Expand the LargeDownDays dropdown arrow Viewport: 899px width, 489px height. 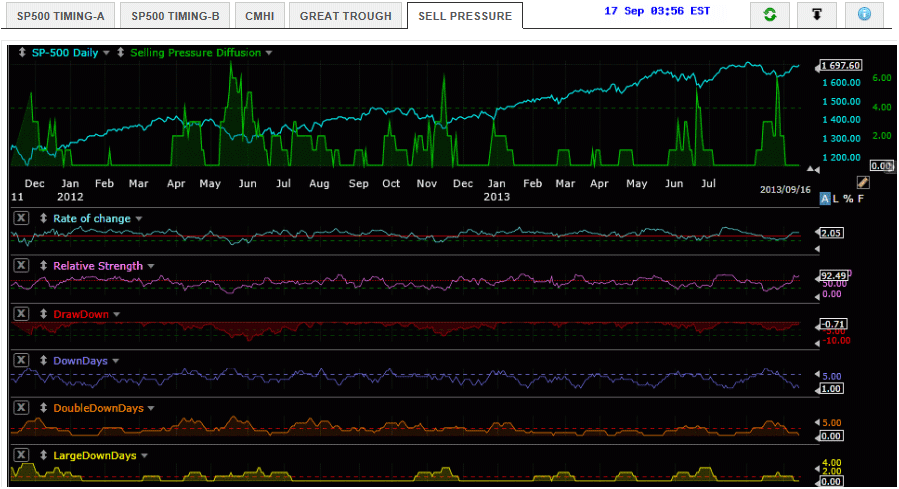(144, 456)
